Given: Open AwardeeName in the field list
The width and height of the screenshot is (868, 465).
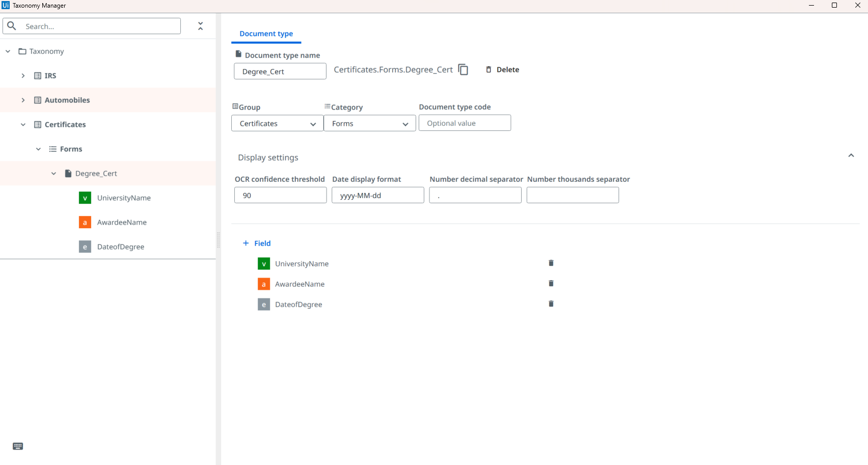Looking at the screenshot, I should [300, 284].
